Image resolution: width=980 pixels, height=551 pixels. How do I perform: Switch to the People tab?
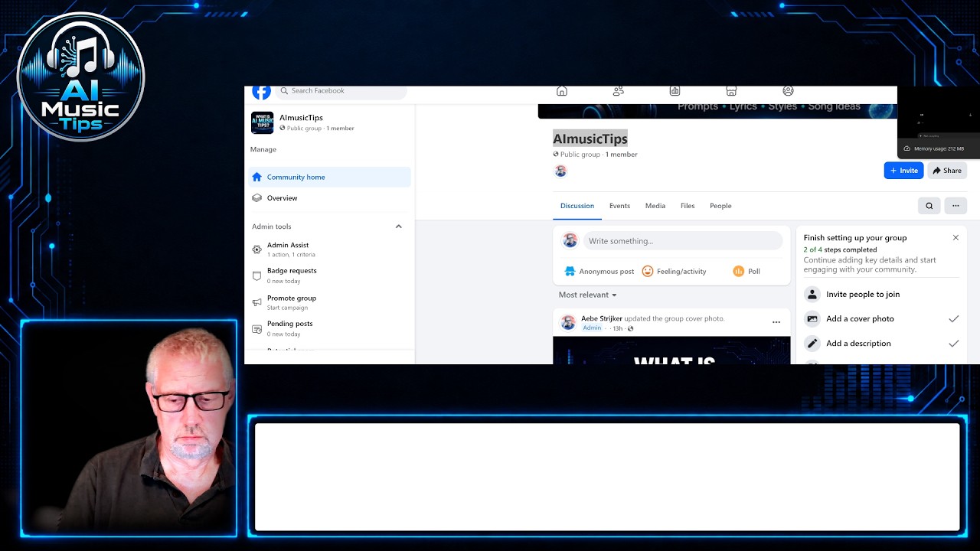[720, 206]
